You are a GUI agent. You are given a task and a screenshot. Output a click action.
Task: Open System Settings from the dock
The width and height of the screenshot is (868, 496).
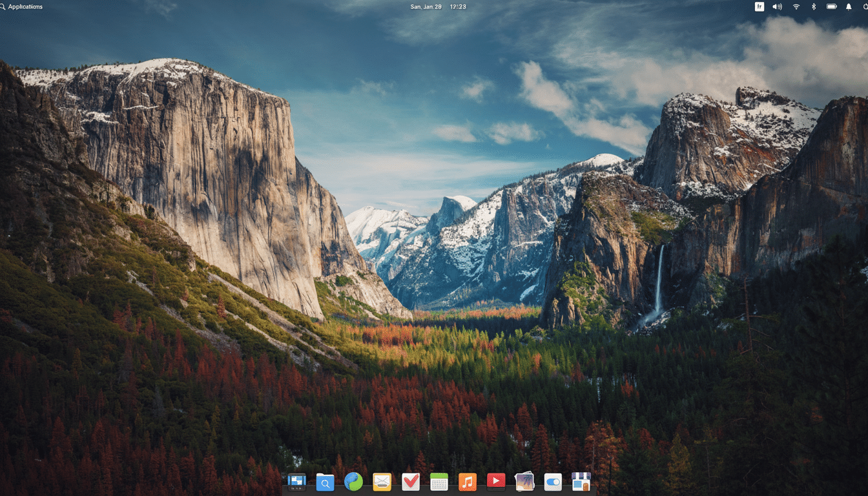[553, 481]
